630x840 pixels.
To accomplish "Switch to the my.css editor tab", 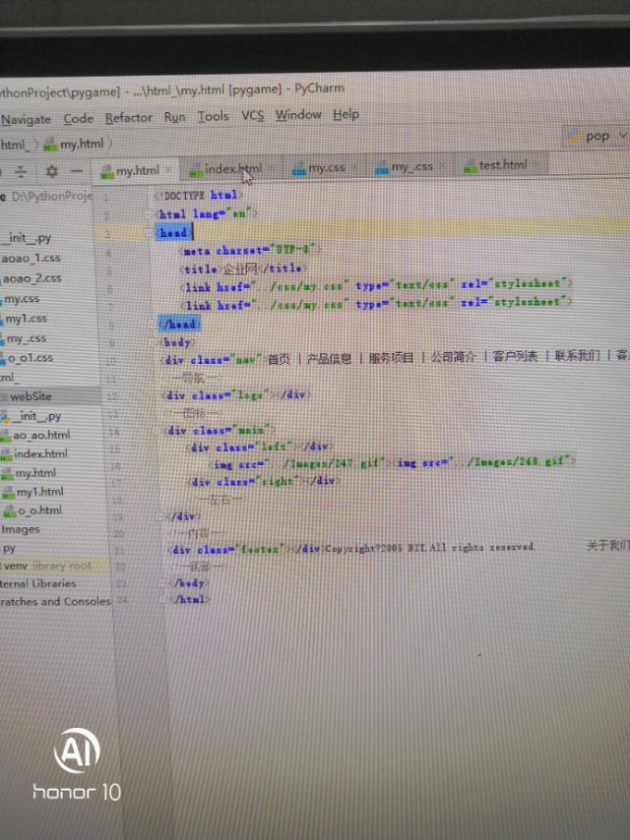I will click(326, 168).
